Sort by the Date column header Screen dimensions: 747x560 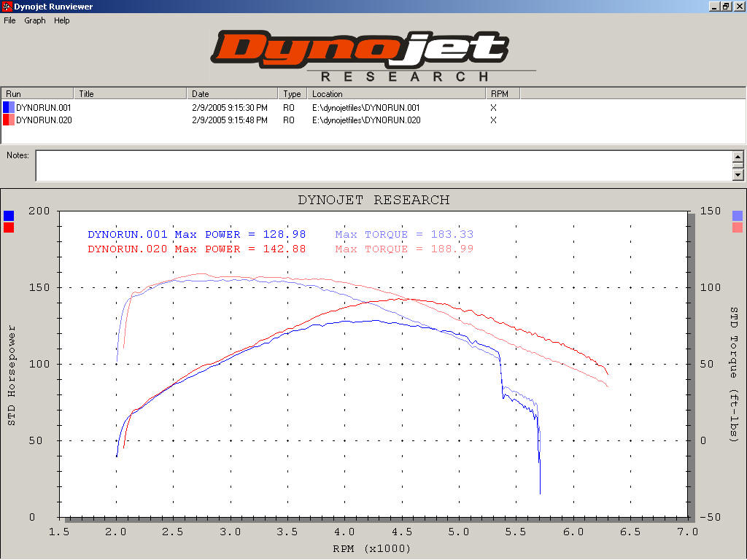pyautogui.click(x=231, y=93)
